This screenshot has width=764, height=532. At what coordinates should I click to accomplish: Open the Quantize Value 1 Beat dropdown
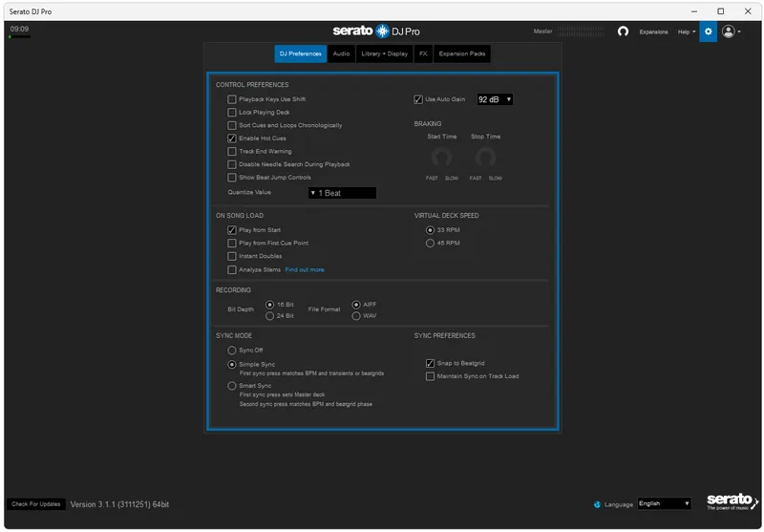coord(342,193)
